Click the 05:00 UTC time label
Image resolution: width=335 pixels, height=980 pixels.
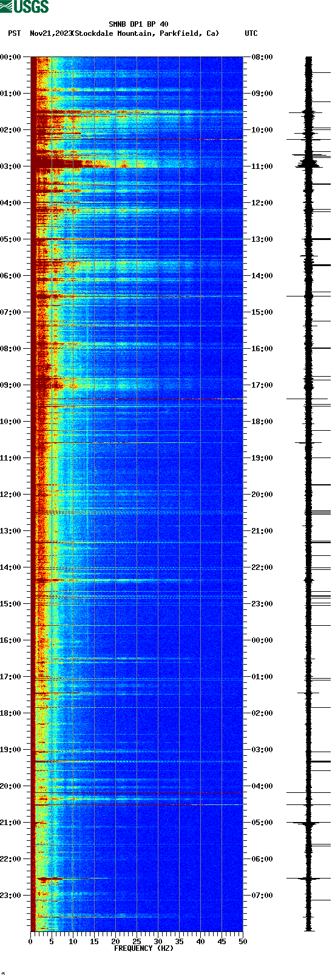[x=262, y=823]
